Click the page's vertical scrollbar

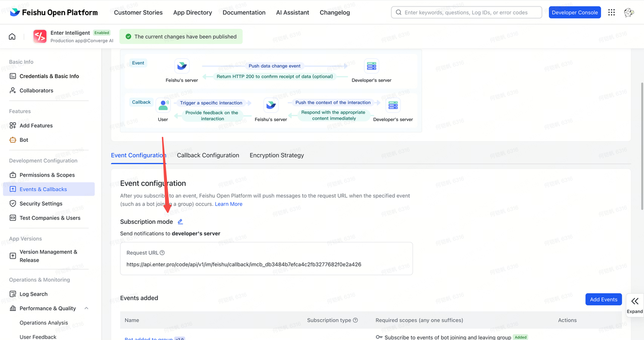coord(641,146)
